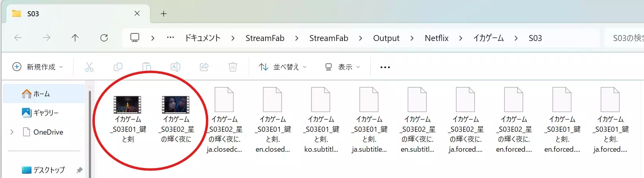
Task: Navigate to Netflix breadcrumb folder
Action: 437,38
